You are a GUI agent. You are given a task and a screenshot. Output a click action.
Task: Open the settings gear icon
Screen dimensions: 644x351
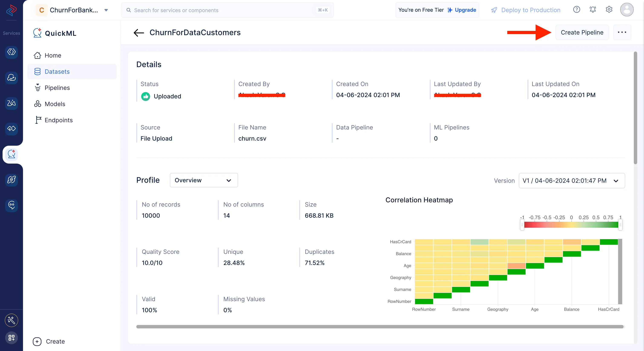pyautogui.click(x=609, y=10)
